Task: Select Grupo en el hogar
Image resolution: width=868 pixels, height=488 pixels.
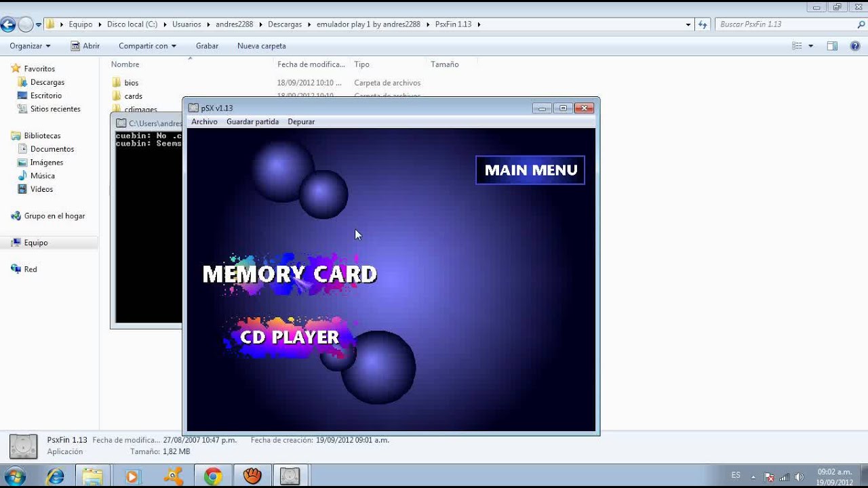Action: [54, 216]
